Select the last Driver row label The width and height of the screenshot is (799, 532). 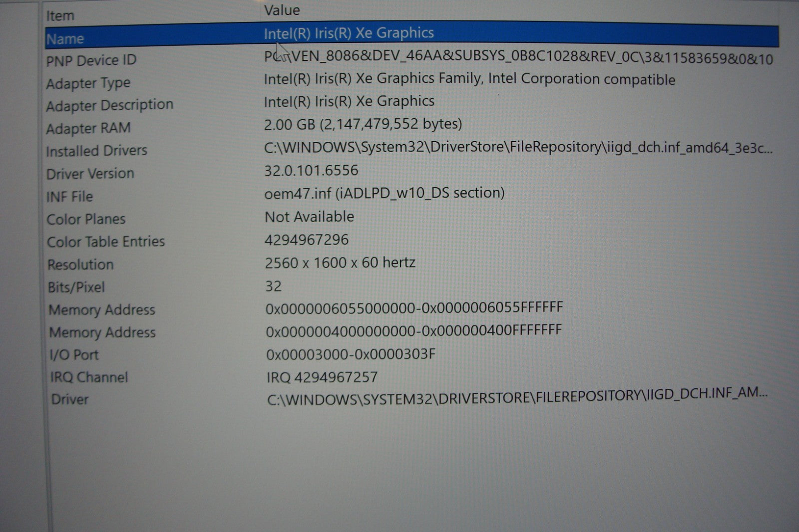(x=70, y=399)
